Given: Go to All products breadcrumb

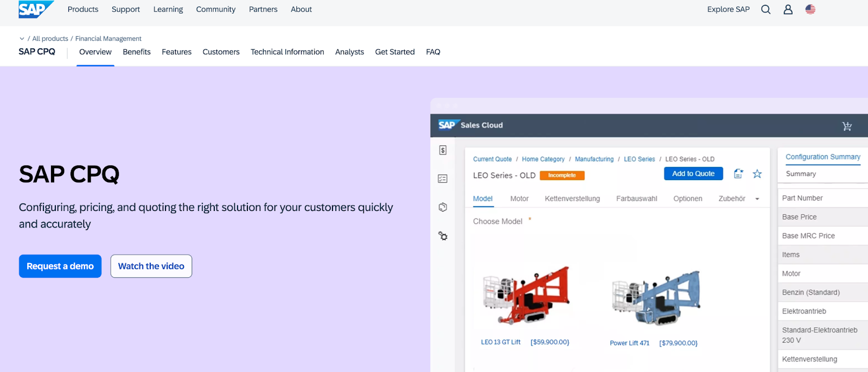Looking at the screenshot, I should click(50, 39).
